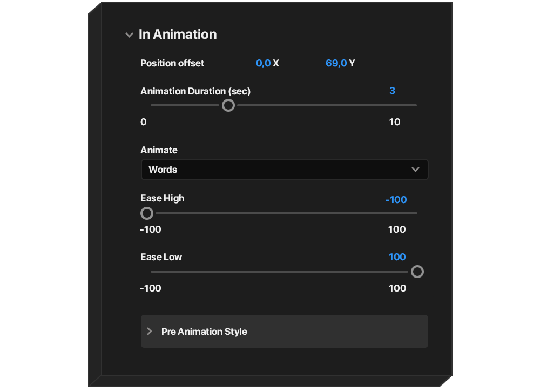Click the Animation Duration slider handle
540x392 pixels.
point(228,105)
